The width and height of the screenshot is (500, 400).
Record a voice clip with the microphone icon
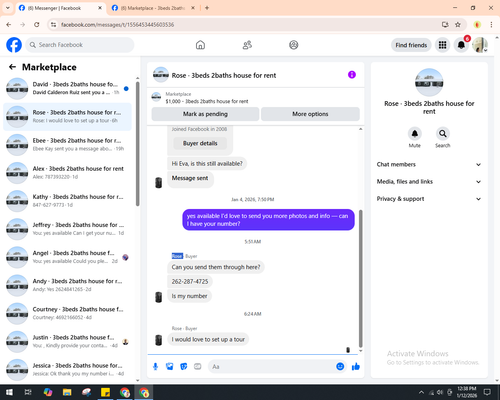point(155,367)
